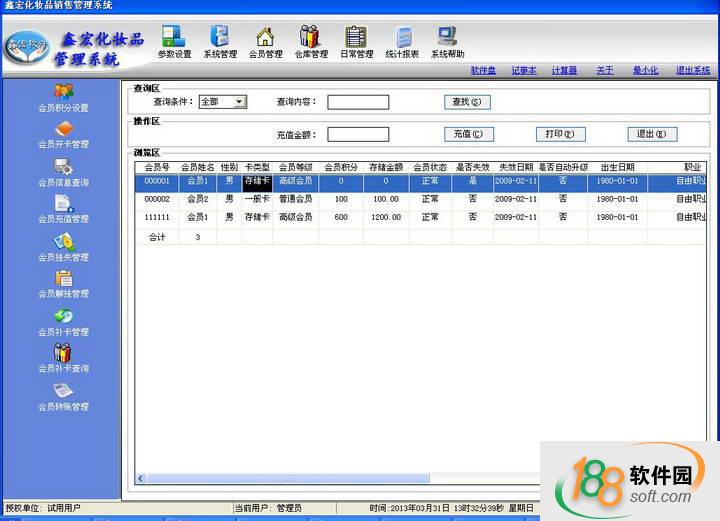Open 参数设置 from the top toolbar
Image resolution: width=720 pixels, height=521 pixels.
[x=174, y=40]
